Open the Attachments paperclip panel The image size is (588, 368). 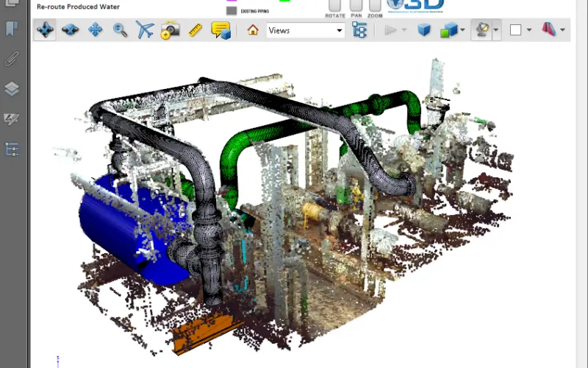[12, 59]
